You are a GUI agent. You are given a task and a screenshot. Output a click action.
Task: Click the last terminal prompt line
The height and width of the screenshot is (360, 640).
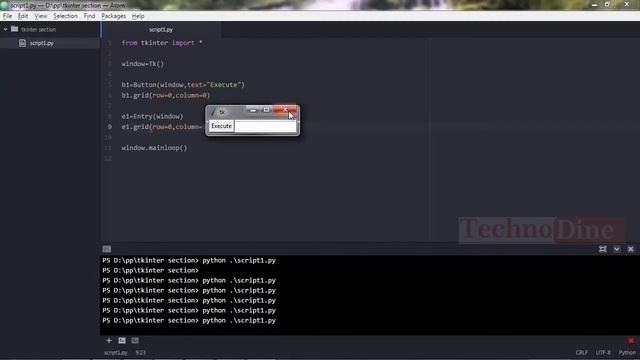189,320
